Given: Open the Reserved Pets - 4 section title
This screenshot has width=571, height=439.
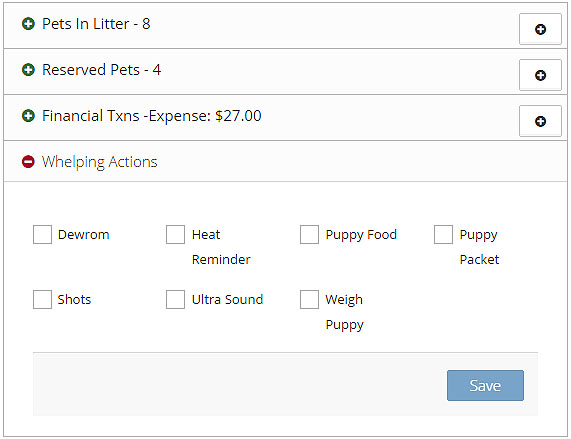Looking at the screenshot, I should tap(102, 70).
